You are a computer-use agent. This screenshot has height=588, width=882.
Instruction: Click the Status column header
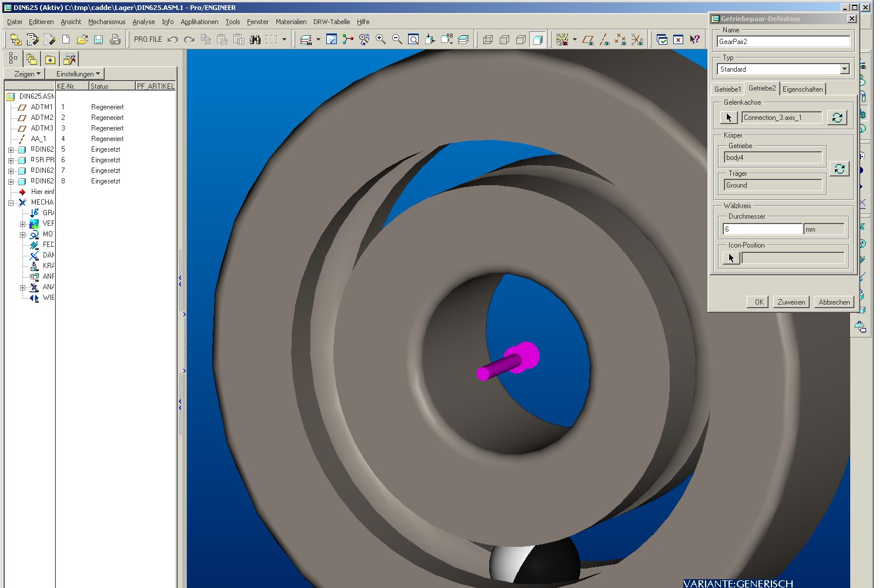[x=112, y=86]
